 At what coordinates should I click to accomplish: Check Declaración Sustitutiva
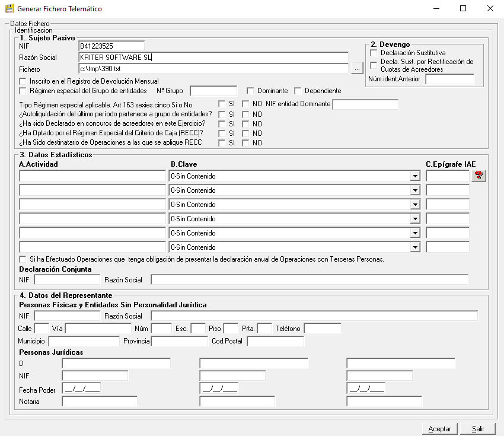[374, 53]
